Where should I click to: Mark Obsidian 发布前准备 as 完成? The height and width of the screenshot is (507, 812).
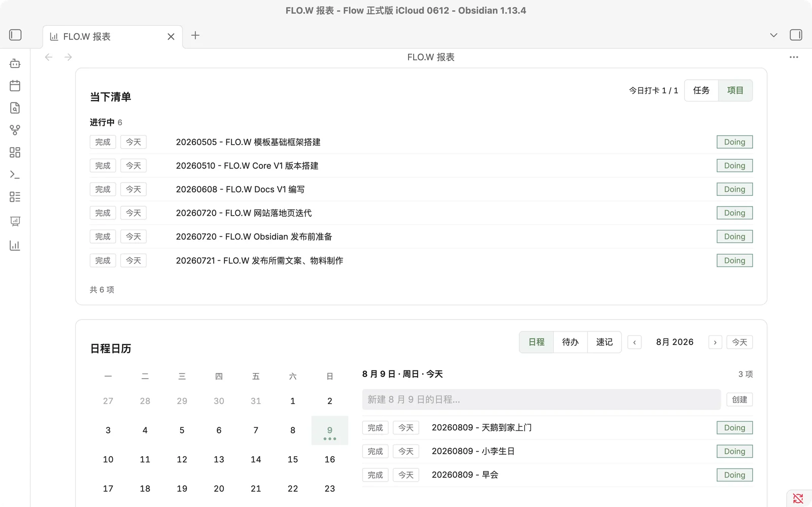click(x=103, y=236)
